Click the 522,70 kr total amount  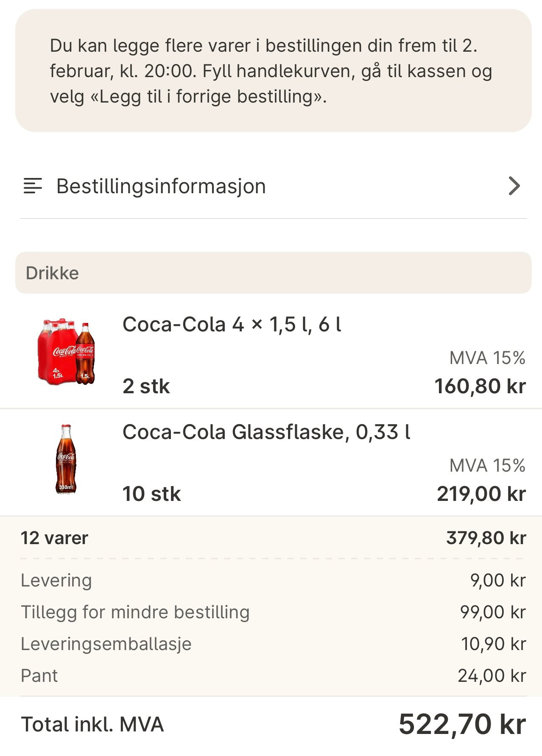pos(462,724)
